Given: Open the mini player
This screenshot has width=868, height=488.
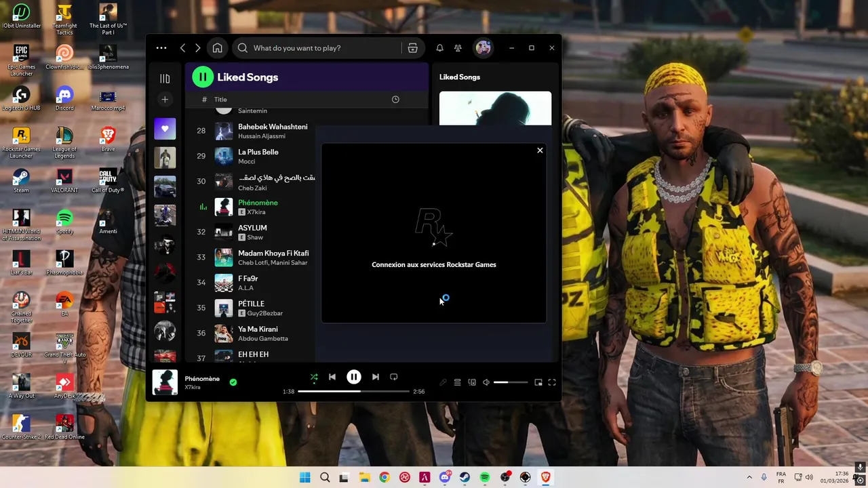Looking at the screenshot, I should 538,382.
